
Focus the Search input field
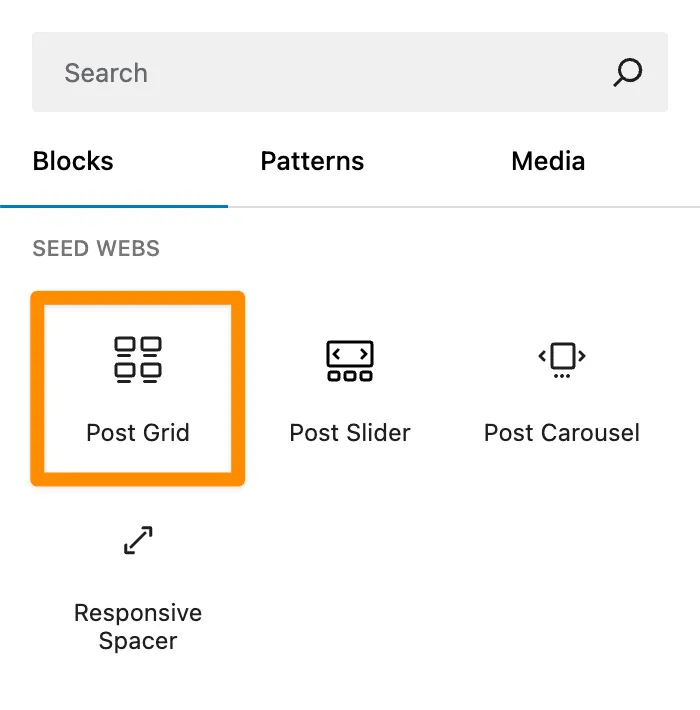tap(330, 72)
